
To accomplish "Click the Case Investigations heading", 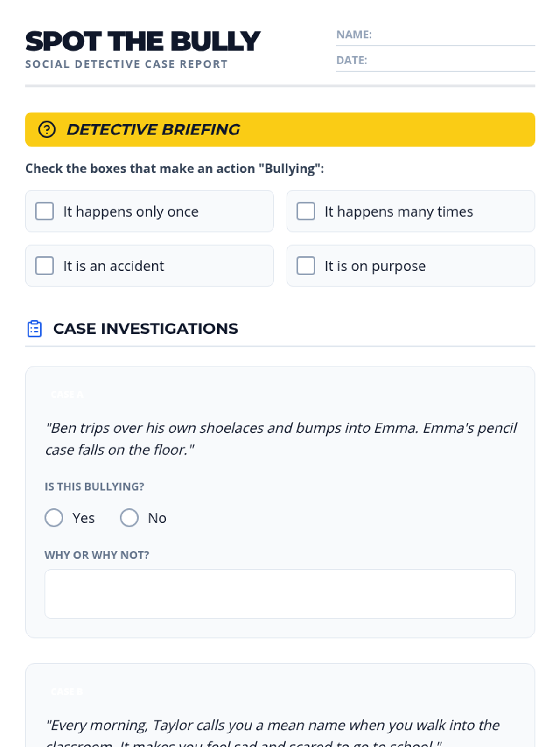I will [x=146, y=329].
